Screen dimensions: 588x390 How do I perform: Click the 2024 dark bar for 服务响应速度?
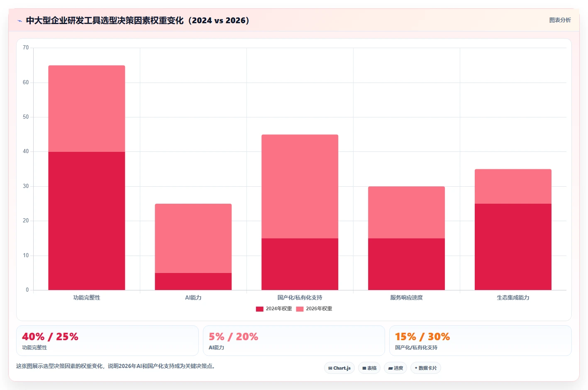pos(407,264)
